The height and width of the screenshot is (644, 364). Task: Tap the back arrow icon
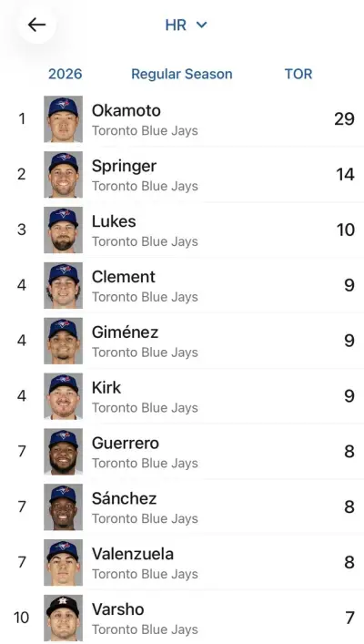click(x=36, y=26)
